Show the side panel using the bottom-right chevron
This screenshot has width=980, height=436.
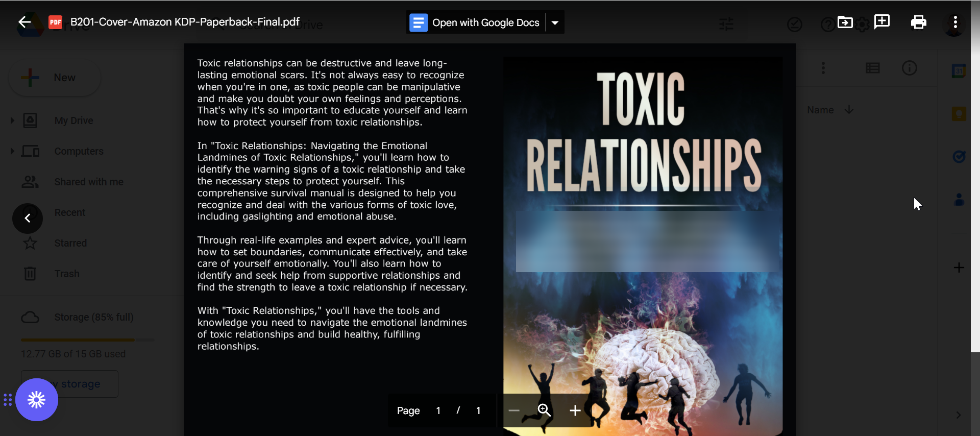(958, 415)
